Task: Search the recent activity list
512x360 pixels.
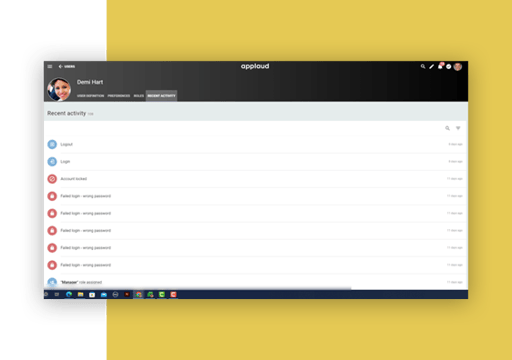Action: [447, 128]
